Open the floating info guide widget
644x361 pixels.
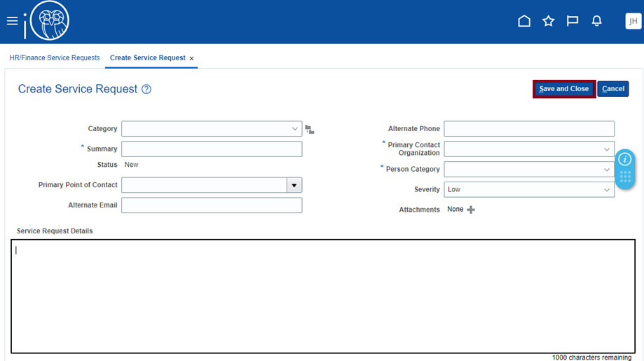point(625,159)
